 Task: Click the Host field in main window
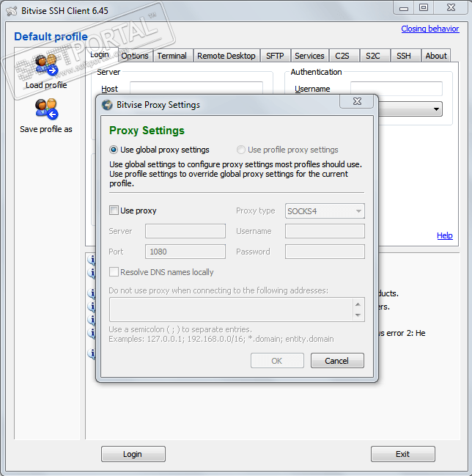click(x=196, y=88)
